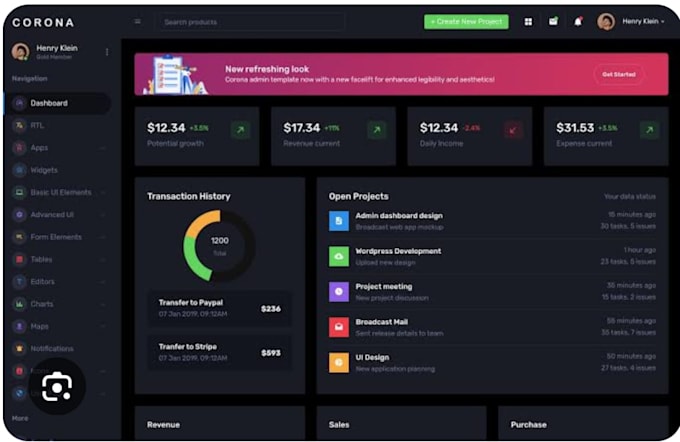680x442 pixels.
Task: Click the blue document icon for Admin dashboard design
Action: point(339,221)
